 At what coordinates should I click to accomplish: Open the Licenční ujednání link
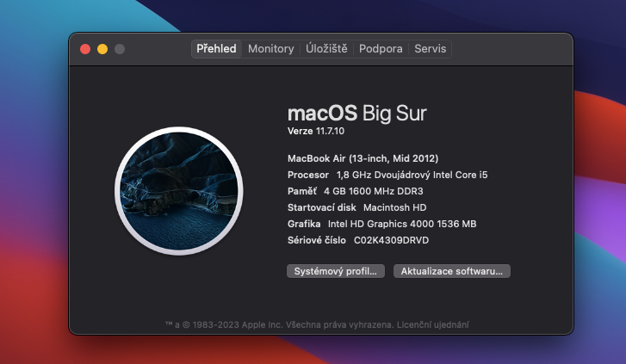pyautogui.click(x=433, y=325)
